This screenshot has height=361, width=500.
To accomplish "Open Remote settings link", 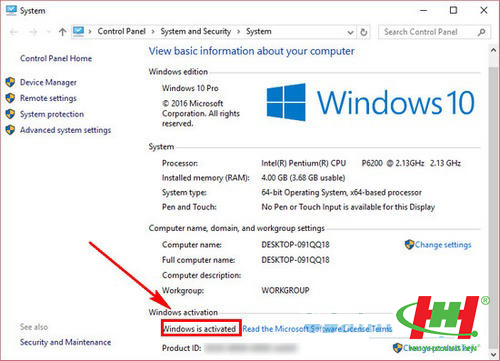I will click(48, 98).
